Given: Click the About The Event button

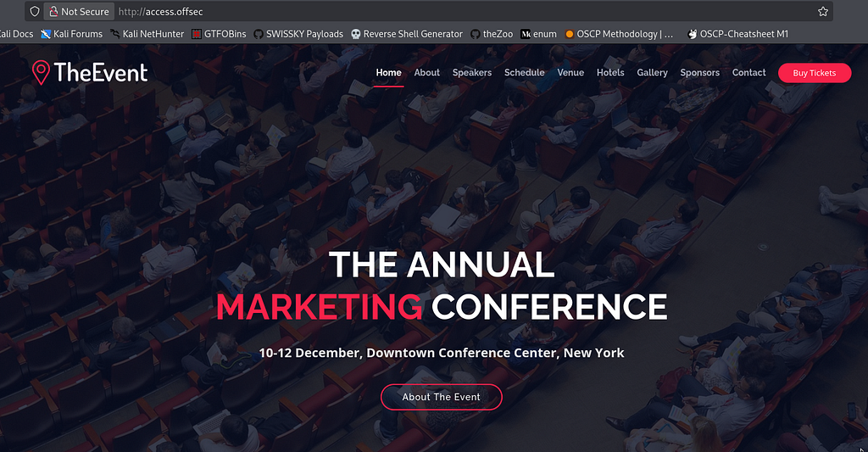Looking at the screenshot, I should pyautogui.click(x=441, y=397).
